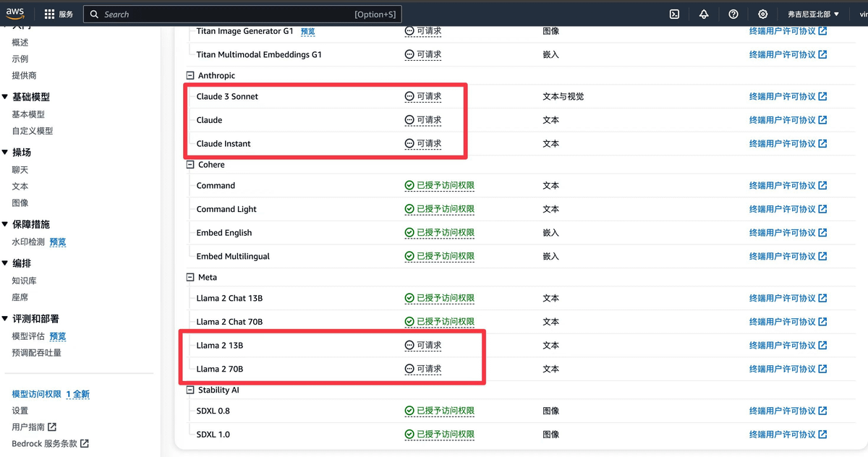Open 用户指南 external link
Screen dimensions: 868x457
pos(34,427)
